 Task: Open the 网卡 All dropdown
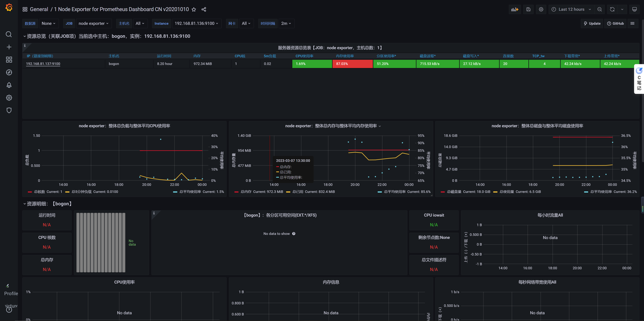pos(246,23)
